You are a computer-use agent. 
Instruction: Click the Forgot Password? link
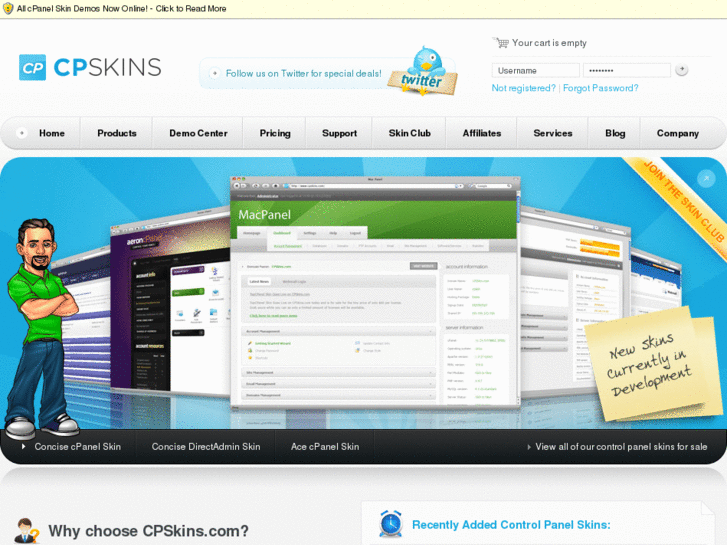click(600, 88)
